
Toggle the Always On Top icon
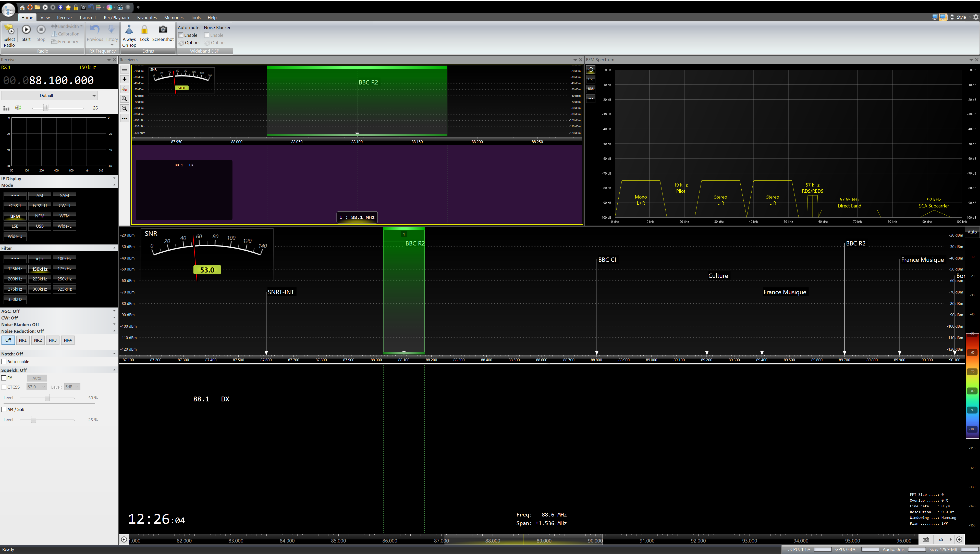(x=129, y=30)
